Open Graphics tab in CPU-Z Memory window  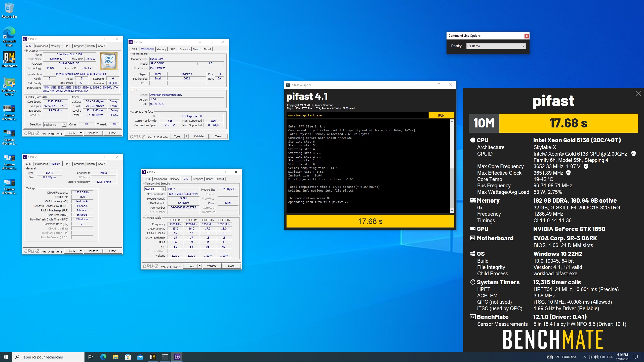coord(79,164)
